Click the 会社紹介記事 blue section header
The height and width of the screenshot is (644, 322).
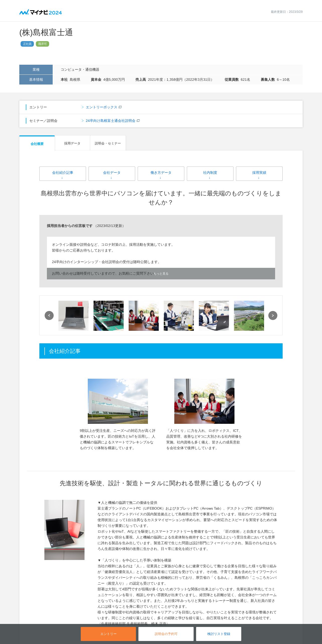(x=161, y=351)
